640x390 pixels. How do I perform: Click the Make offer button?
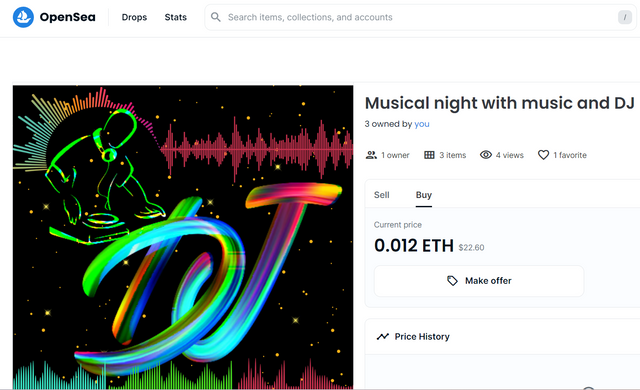(x=479, y=281)
